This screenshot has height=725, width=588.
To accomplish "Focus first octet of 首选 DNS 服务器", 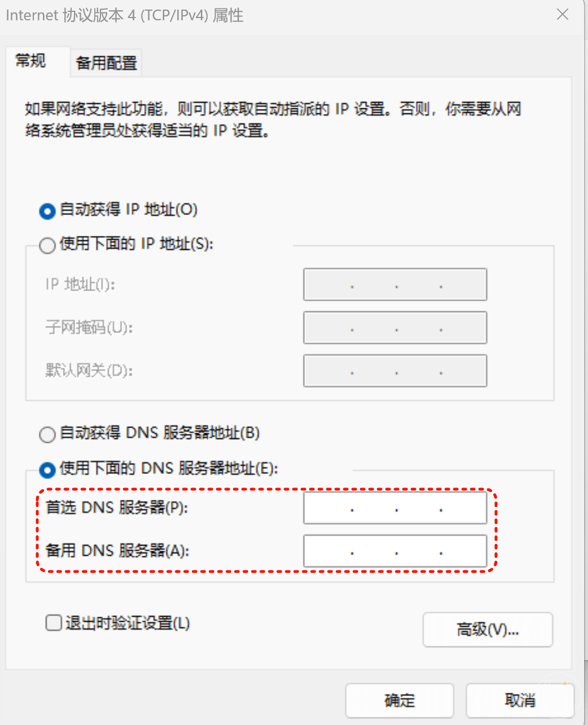I will click(328, 508).
